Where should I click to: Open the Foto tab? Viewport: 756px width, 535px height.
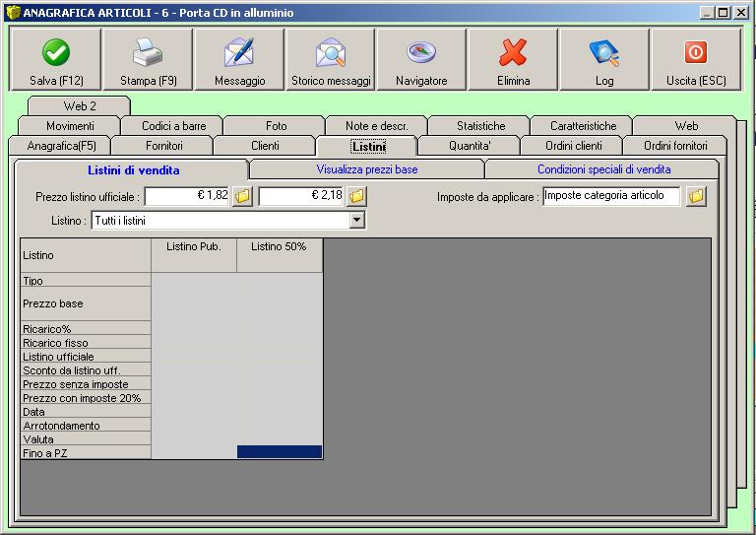[276, 126]
